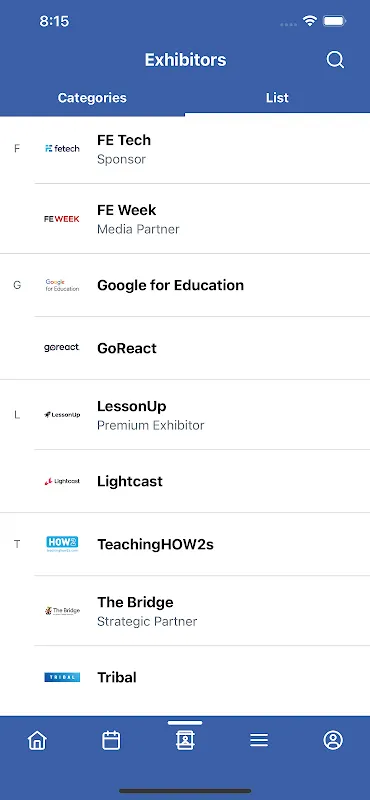Open the Tribal exhibitor row

(x=202, y=678)
